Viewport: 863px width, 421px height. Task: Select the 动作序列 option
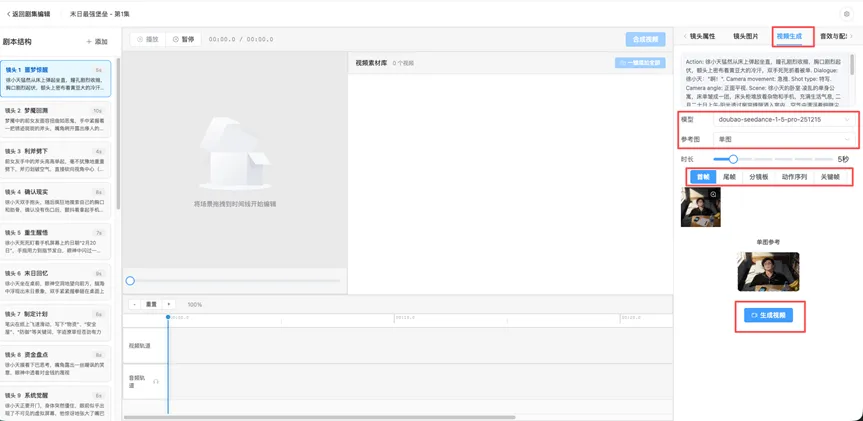pos(794,177)
